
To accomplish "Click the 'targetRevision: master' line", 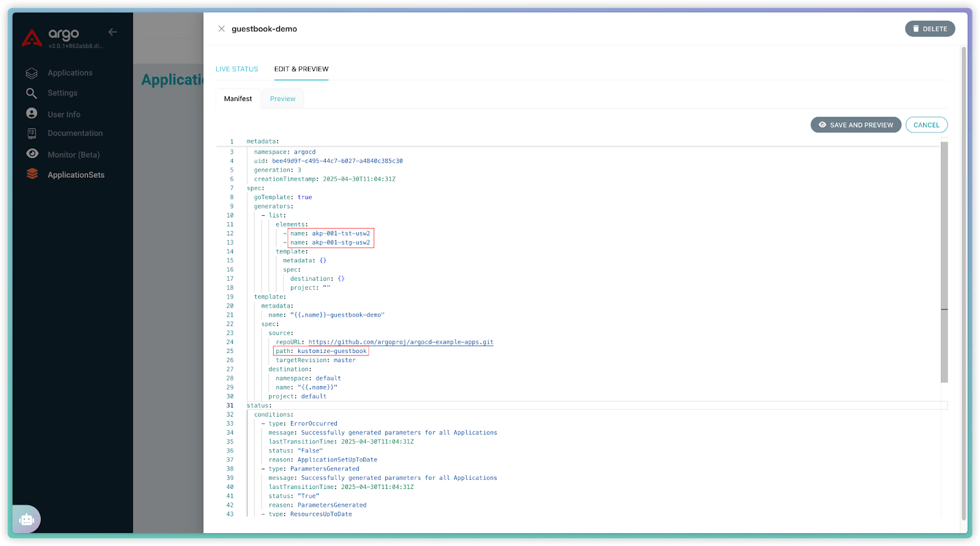I will pos(315,360).
